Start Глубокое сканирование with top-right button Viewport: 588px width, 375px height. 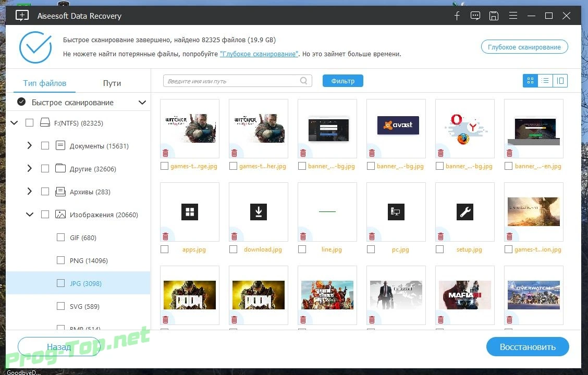(524, 47)
